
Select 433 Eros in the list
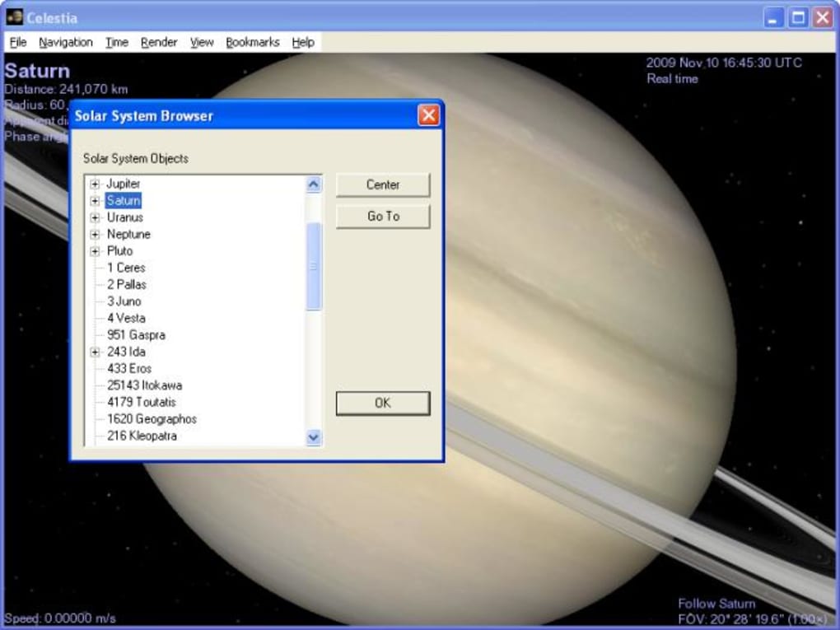point(129,369)
